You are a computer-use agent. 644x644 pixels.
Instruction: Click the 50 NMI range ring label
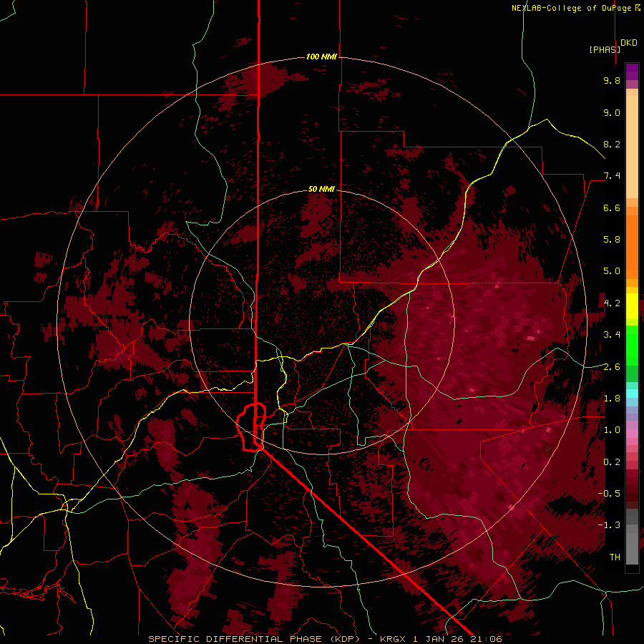click(321, 189)
